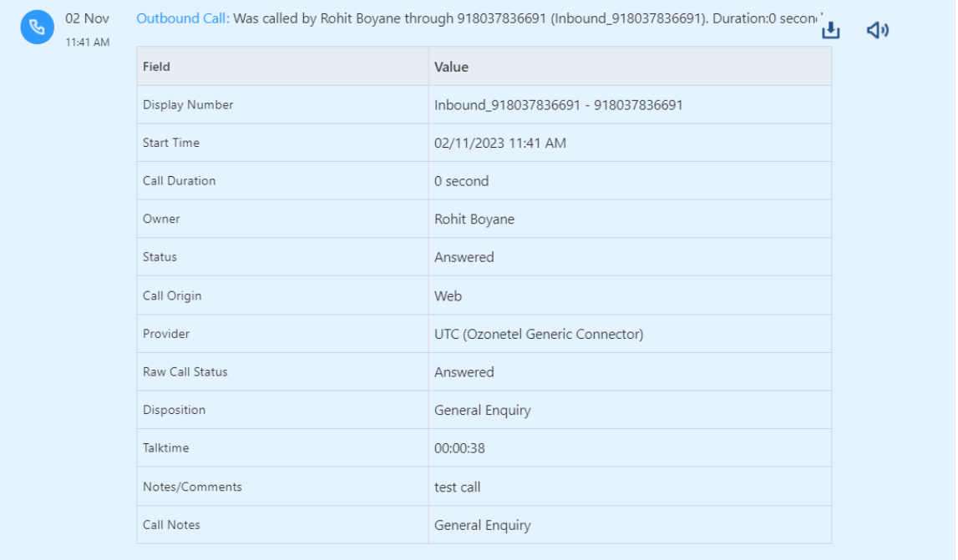
Task: Click the Call Origin Web value
Action: tap(448, 295)
